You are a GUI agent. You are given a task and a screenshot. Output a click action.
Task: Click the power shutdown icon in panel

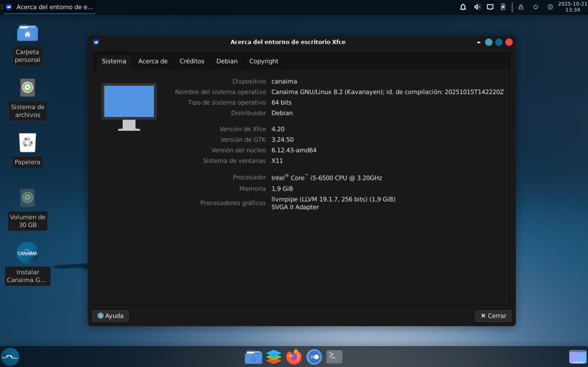(x=535, y=7)
